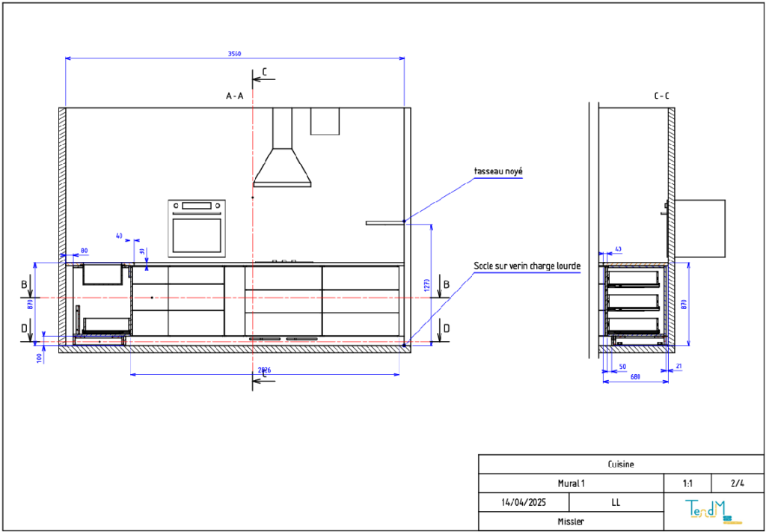Screen dimensions: 766x532
Task: Select the 80 dimension near left wall
Action: click(84, 251)
